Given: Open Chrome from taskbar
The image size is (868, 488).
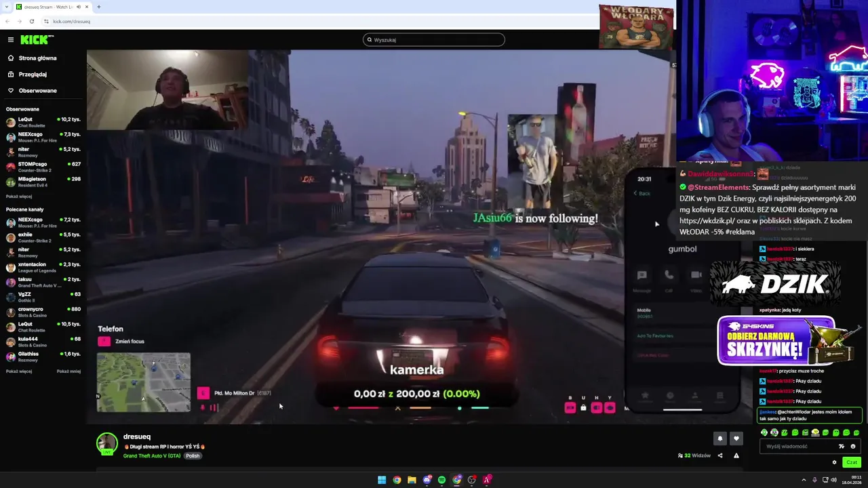Looking at the screenshot, I should click(x=397, y=480).
